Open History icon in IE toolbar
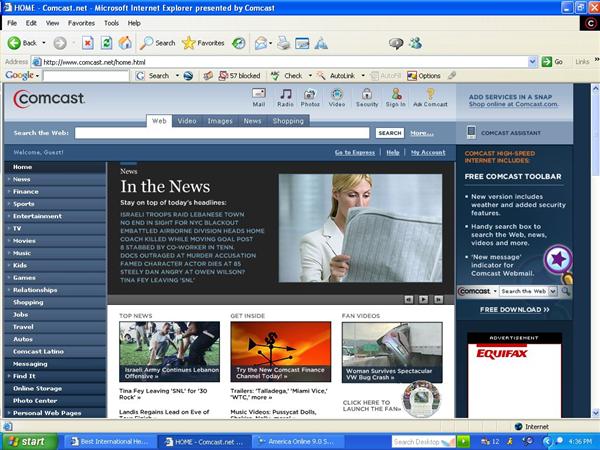 (x=239, y=43)
